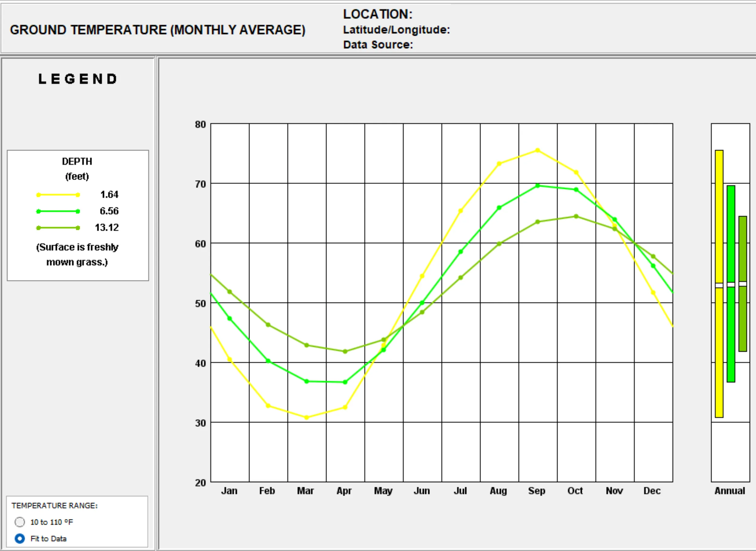The width and height of the screenshot is (756, 551).
Task: Select the "10 to 110 °F" temperature range
Action: point(20,522)
